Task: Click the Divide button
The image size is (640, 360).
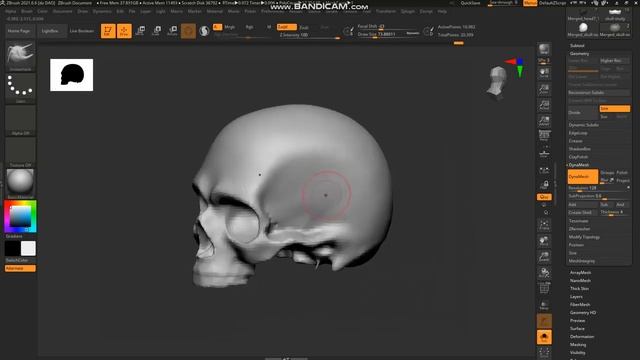Action: 583,113
